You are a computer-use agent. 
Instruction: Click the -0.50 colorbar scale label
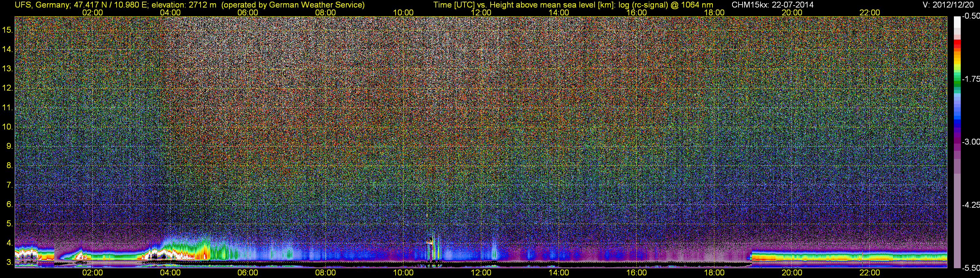coord(971,16)
